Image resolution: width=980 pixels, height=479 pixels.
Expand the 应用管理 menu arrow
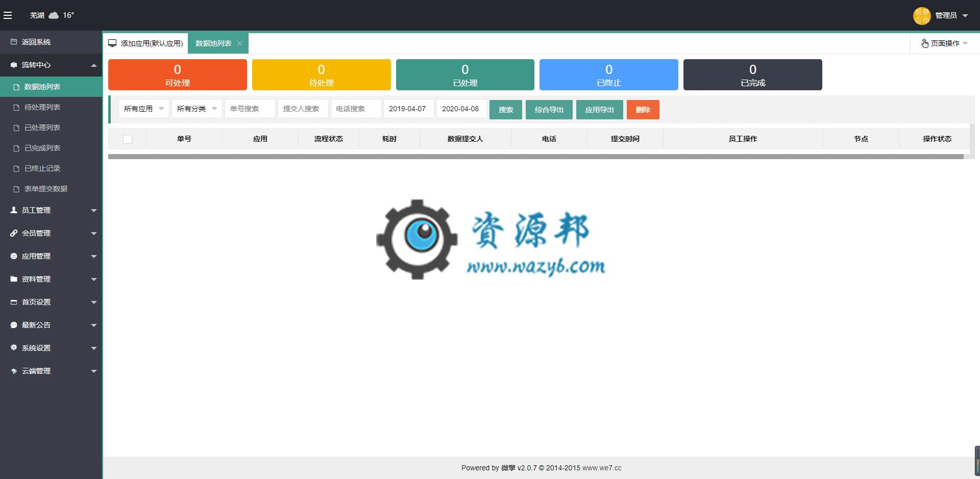94,256
